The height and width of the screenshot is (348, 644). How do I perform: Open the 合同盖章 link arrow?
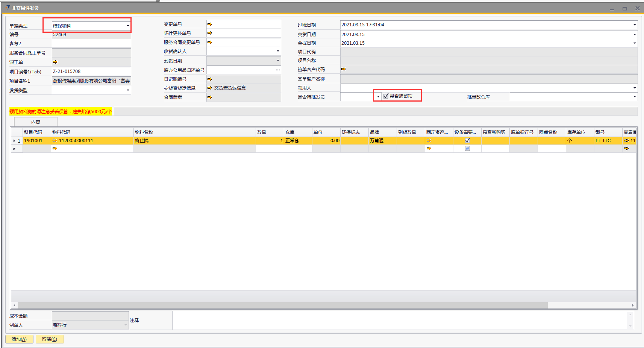click(x=210, y=97)
